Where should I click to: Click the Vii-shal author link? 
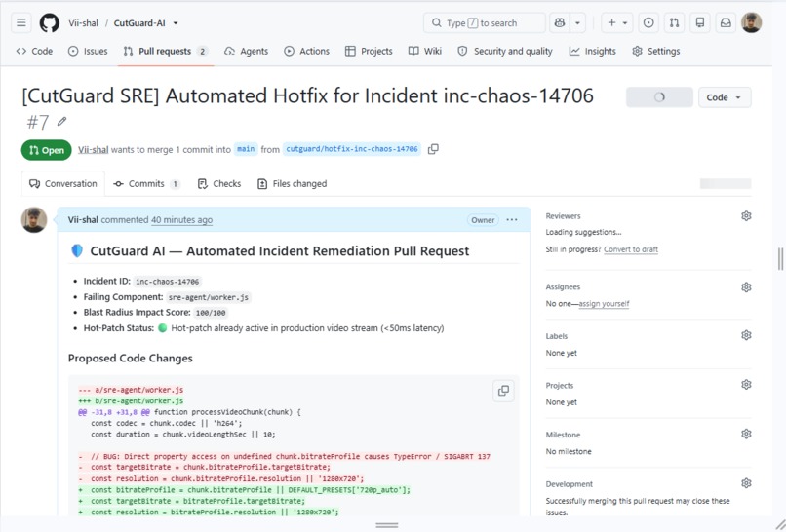(94, 149)
